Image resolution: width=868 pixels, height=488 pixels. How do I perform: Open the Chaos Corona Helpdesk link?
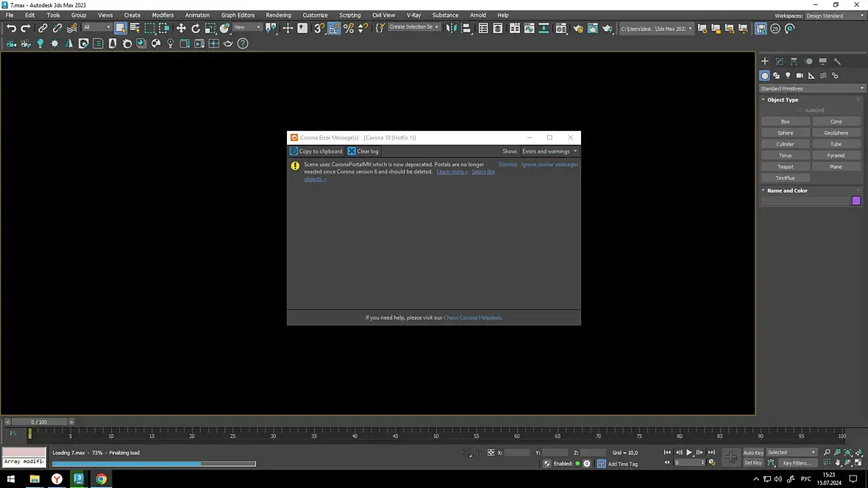(472, 317)
